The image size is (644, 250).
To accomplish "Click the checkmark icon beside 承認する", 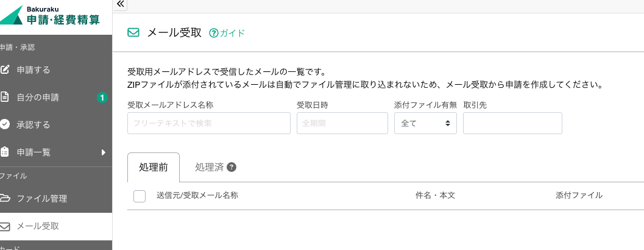I will coord(5,124).
